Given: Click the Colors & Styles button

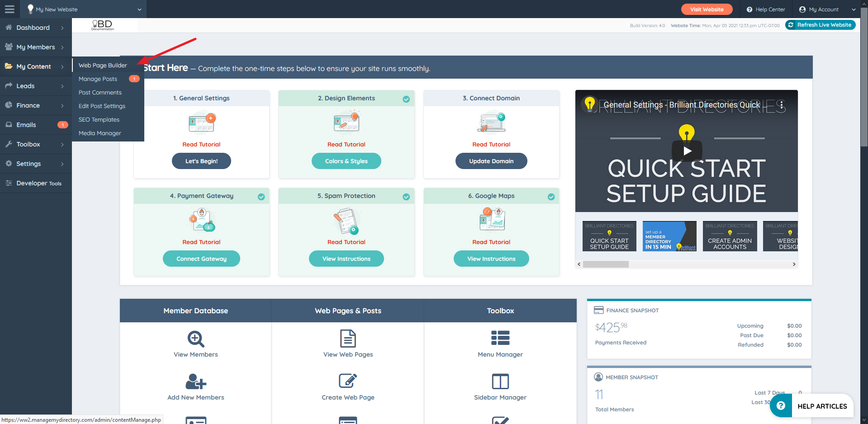Looking at the screenshot, I should click(346, 161).
